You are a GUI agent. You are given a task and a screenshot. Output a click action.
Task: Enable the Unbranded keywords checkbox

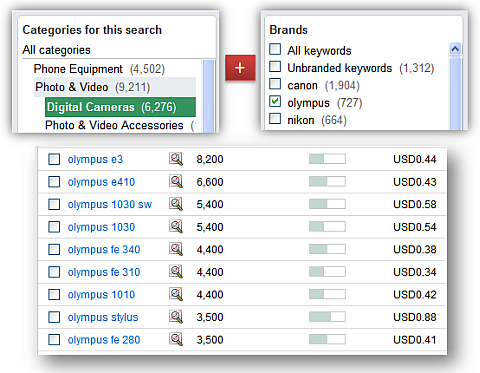(275, 67)
